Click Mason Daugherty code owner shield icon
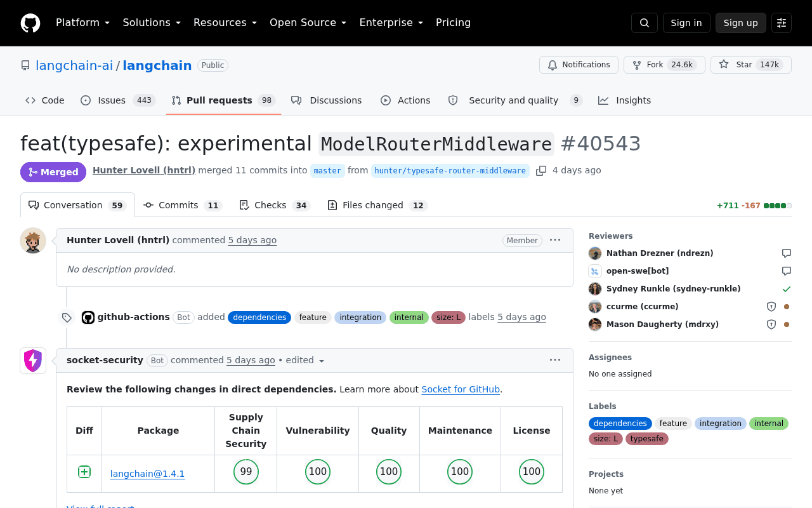This screenshot has height=508, width=812. 771,324
